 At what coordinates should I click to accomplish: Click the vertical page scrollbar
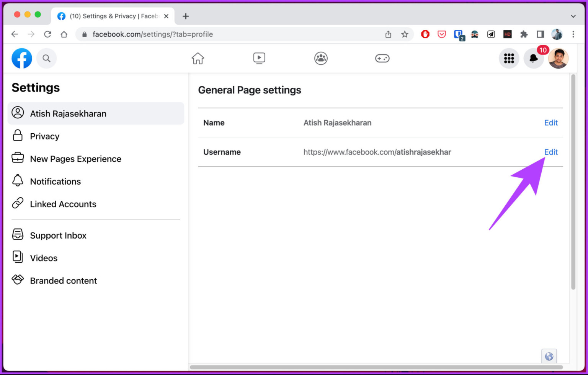[x=573, y=182]
